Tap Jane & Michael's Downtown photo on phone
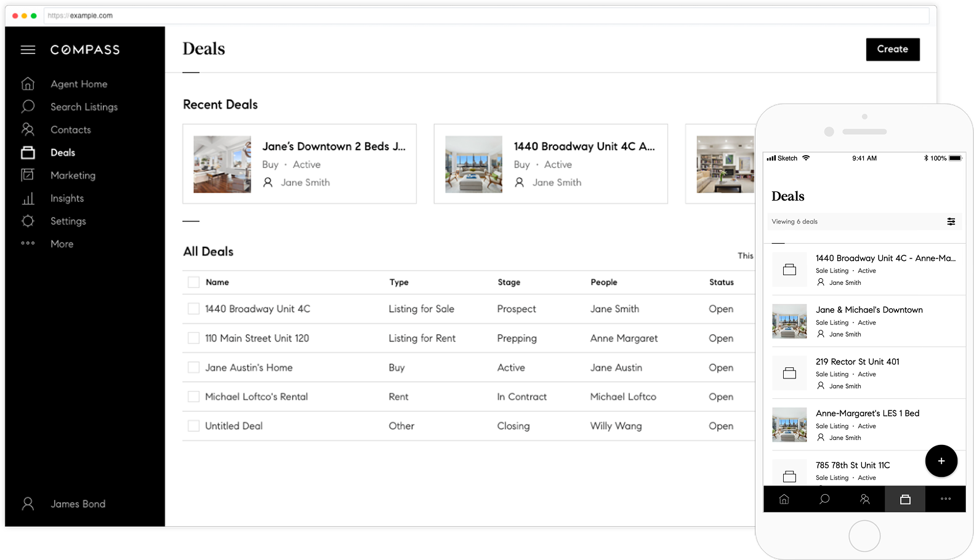Image resolution: width=974 pixels, height=560 pixels. pos(789,321)
